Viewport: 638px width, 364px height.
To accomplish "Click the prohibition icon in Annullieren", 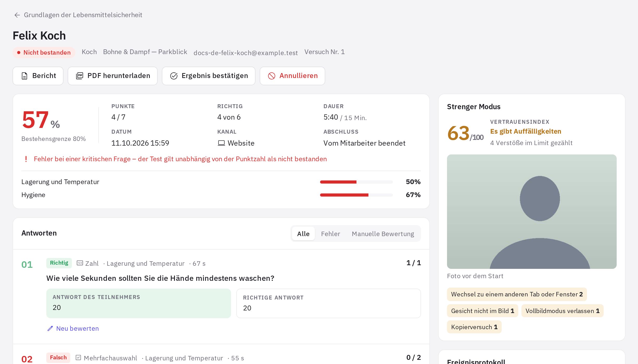I will 272,76.
